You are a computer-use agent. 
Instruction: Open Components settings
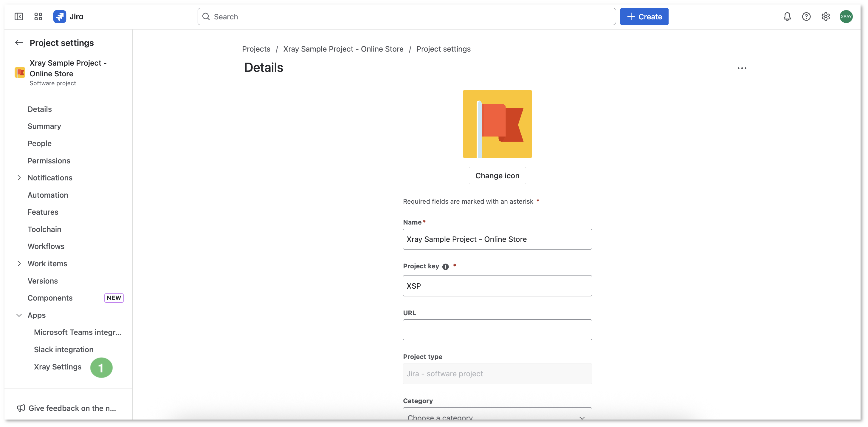[x=50, y=298]
